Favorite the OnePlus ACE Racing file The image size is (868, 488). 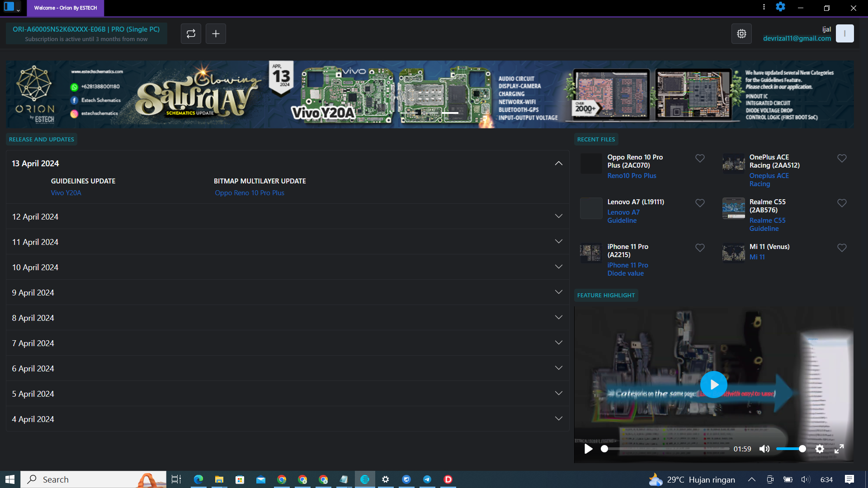[x=842, y=158]
